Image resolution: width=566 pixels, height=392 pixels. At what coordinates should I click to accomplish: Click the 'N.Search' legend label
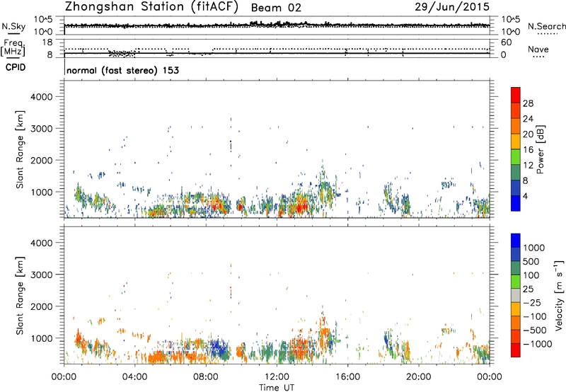[x=546, y=26]
